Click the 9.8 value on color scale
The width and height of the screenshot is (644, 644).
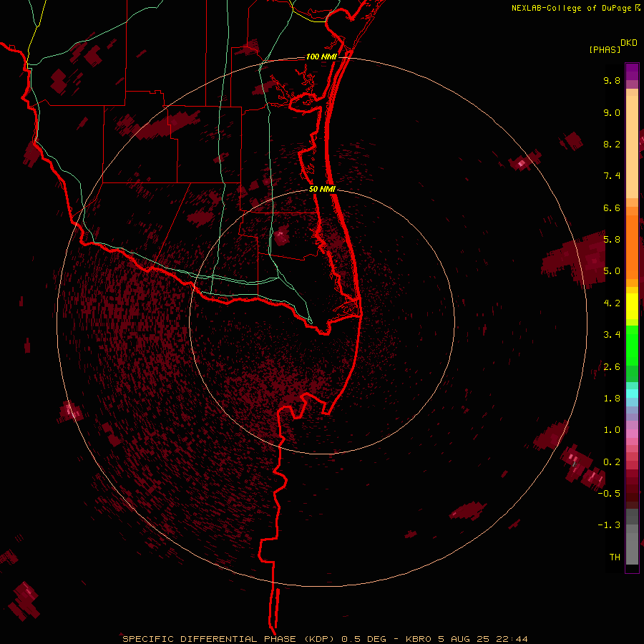point(612,80)
